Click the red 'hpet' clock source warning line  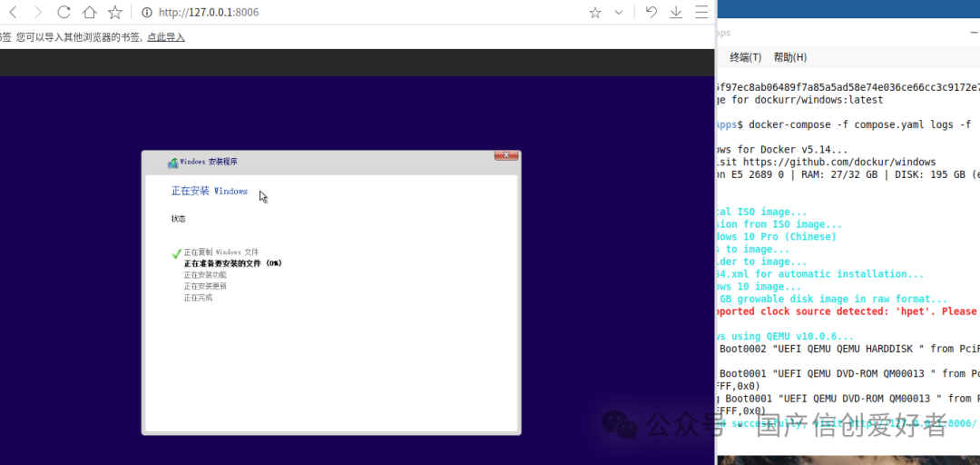coord(848,312)
